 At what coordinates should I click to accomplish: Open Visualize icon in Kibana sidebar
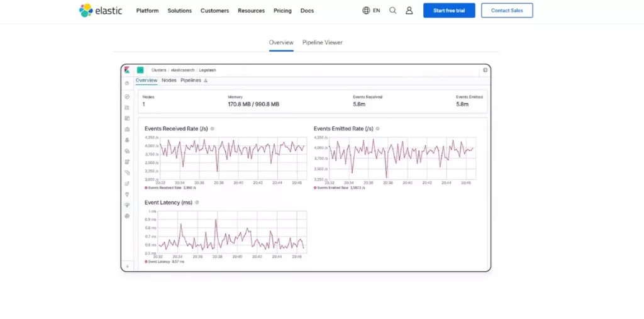pyautogui.click(x=127, y=108)
